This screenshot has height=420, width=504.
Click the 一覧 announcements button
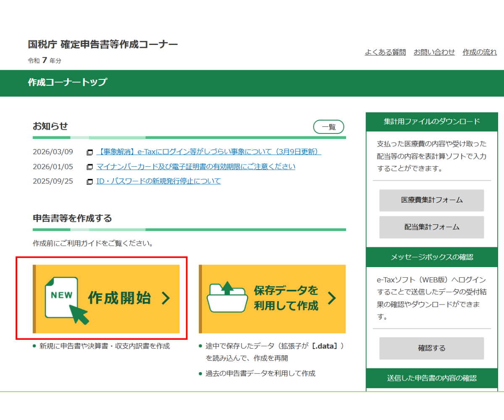tap(328, 127)
